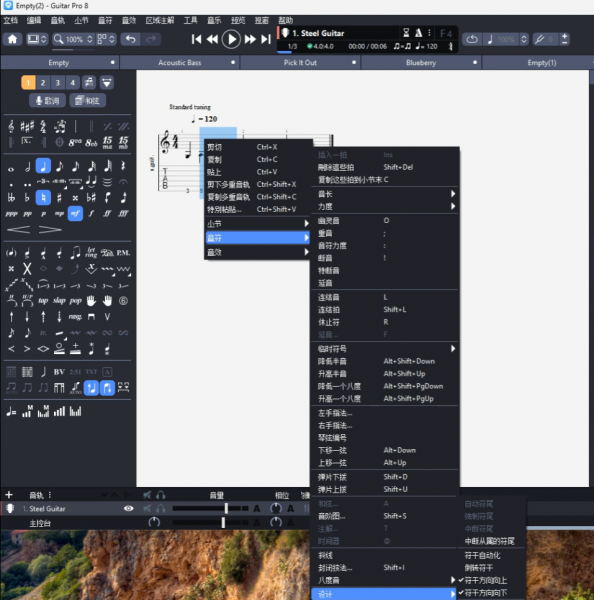594x600 pixels.
Task: Select the whole note duration
Action: pos(11,168)
